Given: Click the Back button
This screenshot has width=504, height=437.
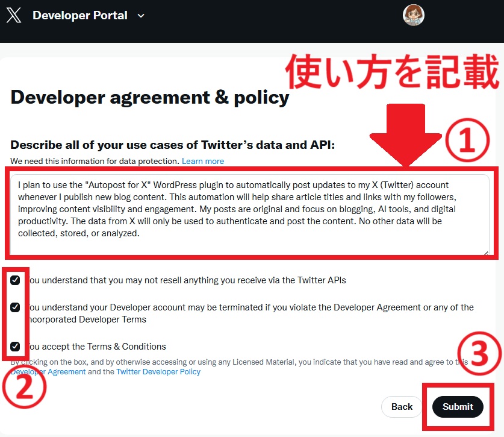Looking at the screenshot, I should (x=402, y=407).
